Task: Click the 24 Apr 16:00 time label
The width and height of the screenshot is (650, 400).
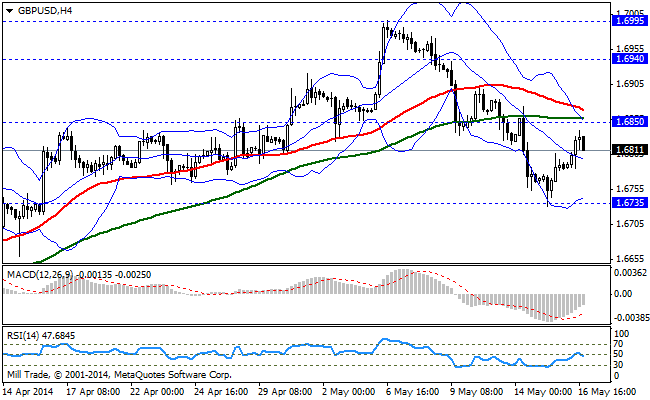Action: point(221,391)
